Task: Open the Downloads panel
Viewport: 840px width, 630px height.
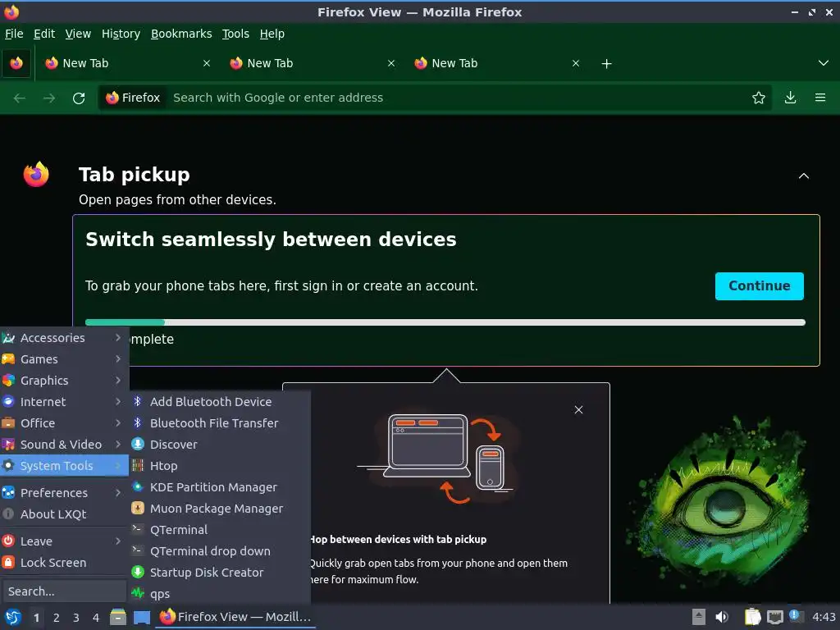Action: click(790, 98)
